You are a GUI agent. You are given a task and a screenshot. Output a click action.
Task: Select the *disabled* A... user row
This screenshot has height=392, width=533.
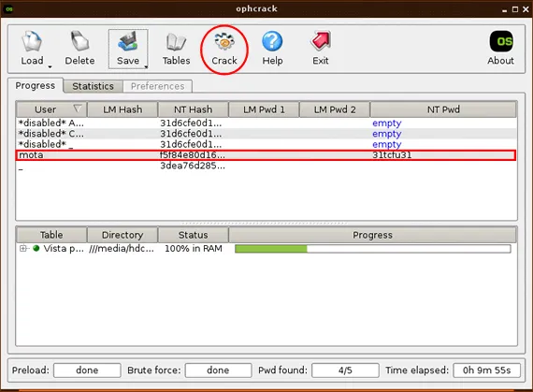266,123
